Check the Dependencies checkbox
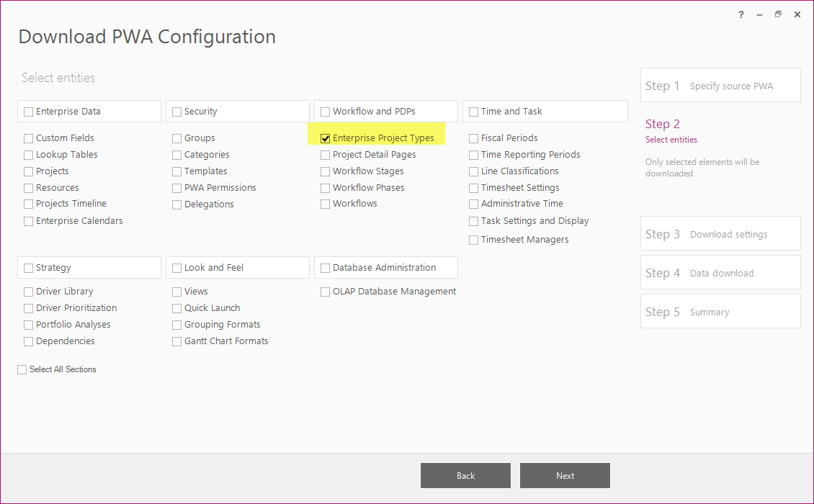814x504 pixels. (x=29, y=341)
